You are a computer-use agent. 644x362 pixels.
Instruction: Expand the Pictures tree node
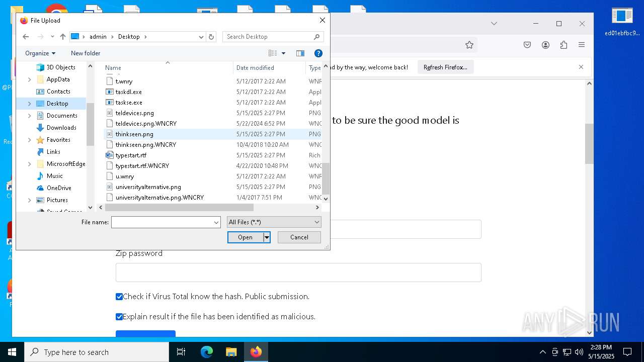coord(29,200)
